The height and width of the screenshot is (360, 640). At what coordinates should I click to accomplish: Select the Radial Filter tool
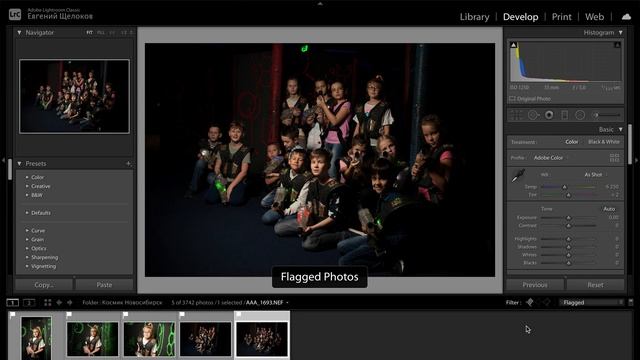tap(580, 116)
